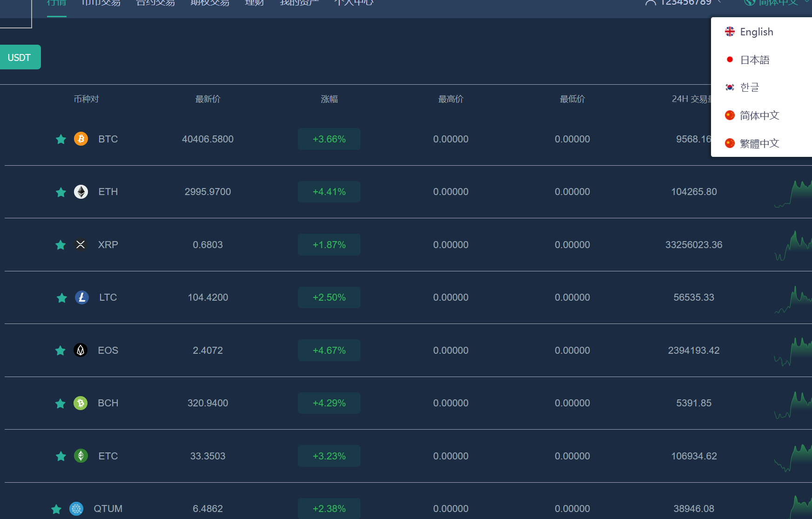Click the 最新价 column header

tap(208, 99)
